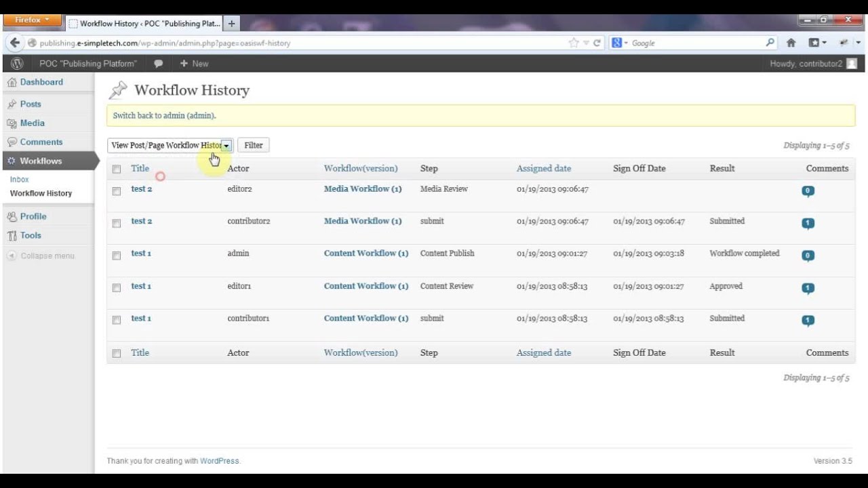Toggle select-all checkbox in table footer
This screenshot has width=868, height=488.
[117, 353]
